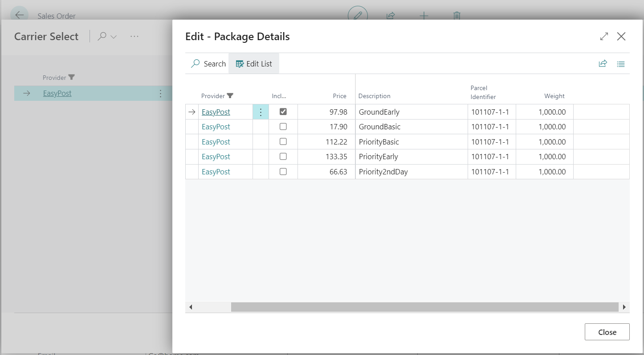Expand the Package Details dialog to full size

pyautogui.click(x=604, y=37)
